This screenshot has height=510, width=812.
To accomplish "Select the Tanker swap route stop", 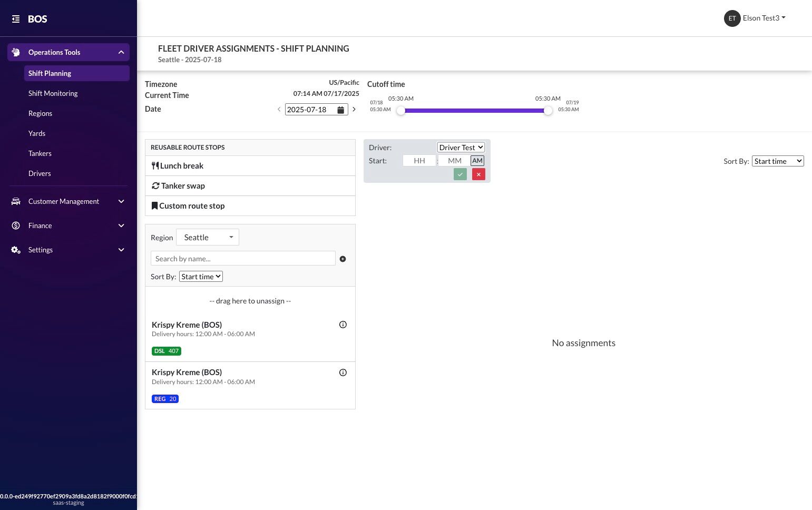I will pyautogui.click(x=250, y=186).
